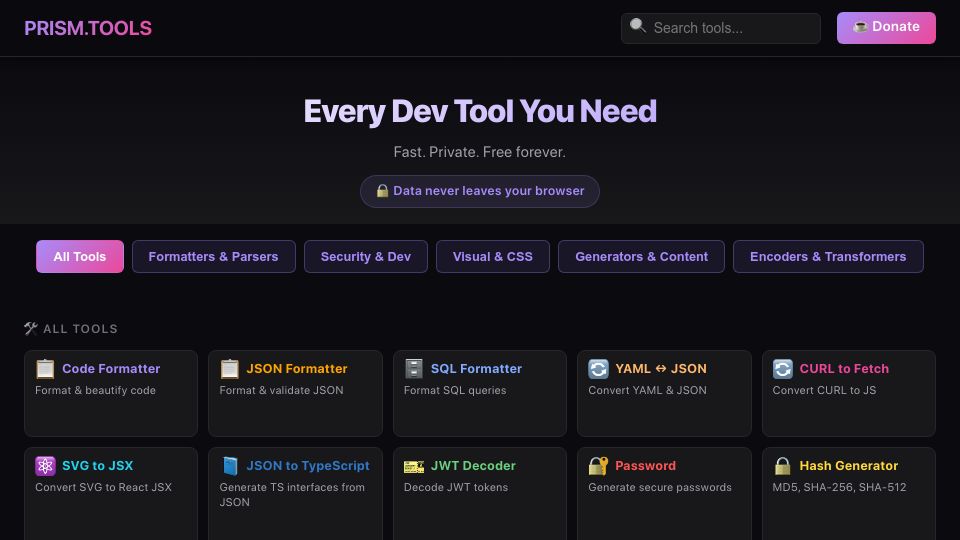
Task: Open YAML ⇔ JSON converter title
Action: click(661, 369)
